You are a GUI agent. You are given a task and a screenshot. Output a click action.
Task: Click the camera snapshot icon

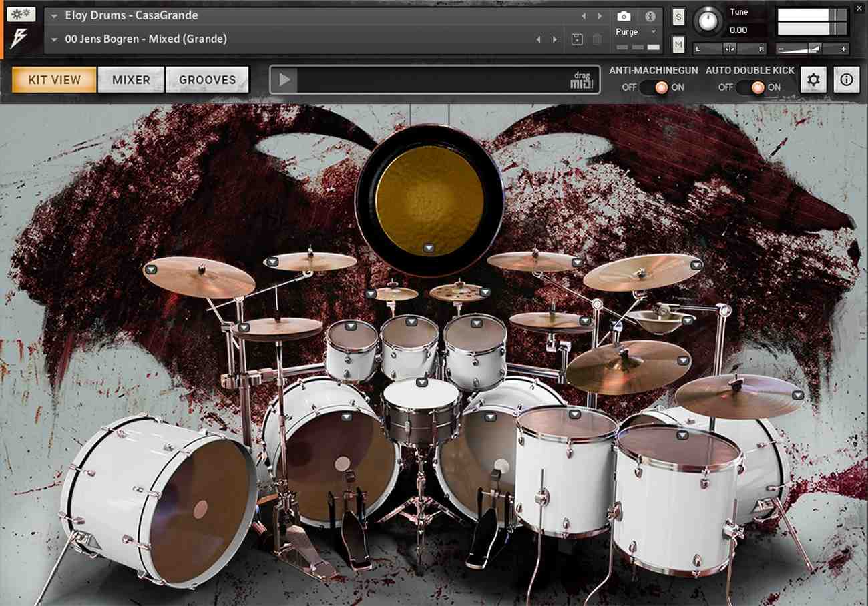[624, 17]
